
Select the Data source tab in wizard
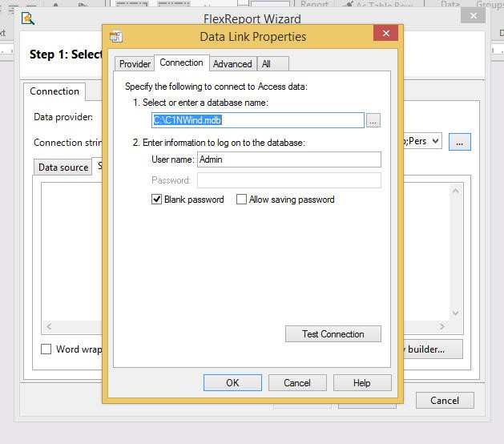[63, 168]
